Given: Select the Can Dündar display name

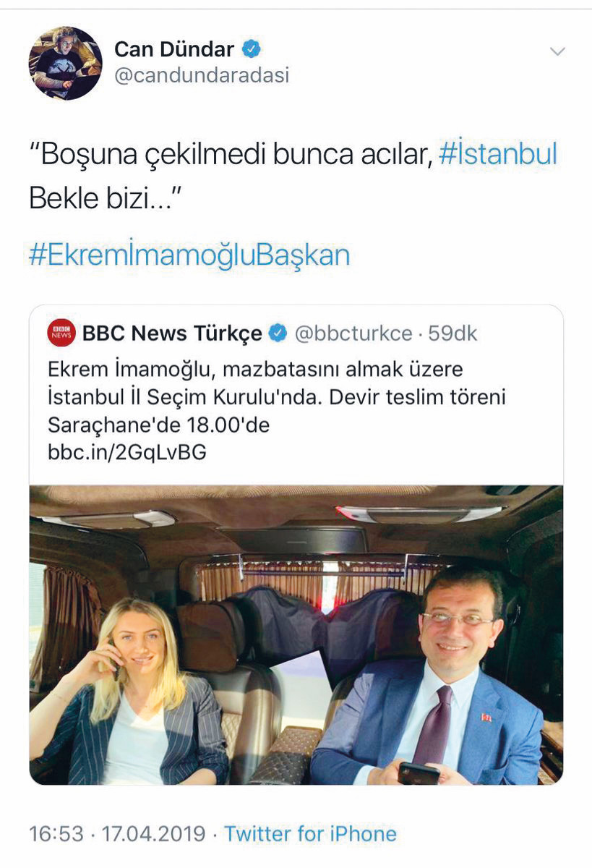Looking at the screenshot, I should pyautogui.click(x=174, y=50).
